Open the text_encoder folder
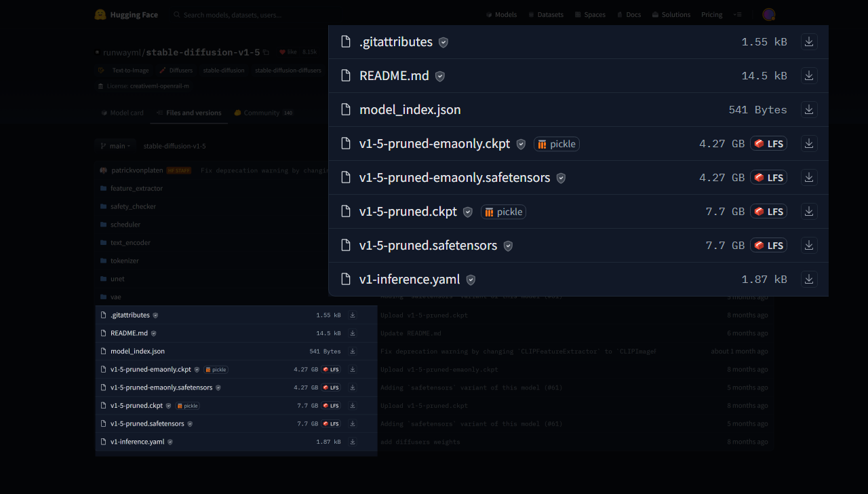Viewport: 868px width, 494px height. click(x=130, y=242)
